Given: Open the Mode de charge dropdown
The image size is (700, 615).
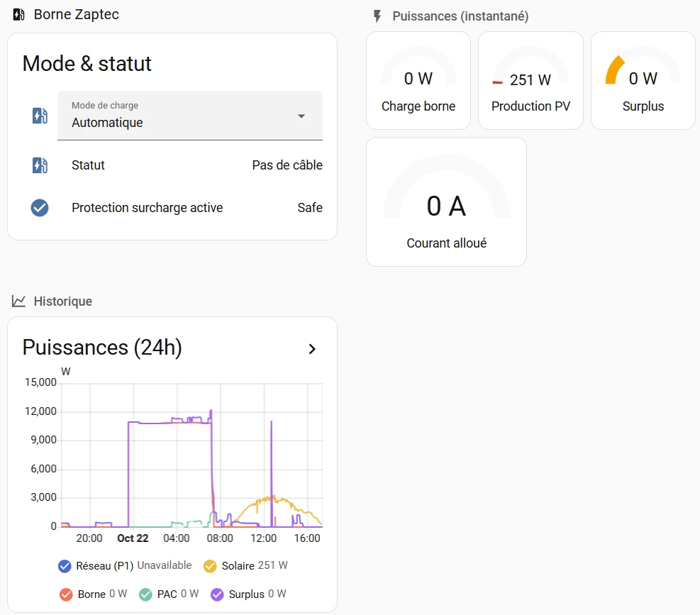Looking at the screenshot, I should (190, 116).
